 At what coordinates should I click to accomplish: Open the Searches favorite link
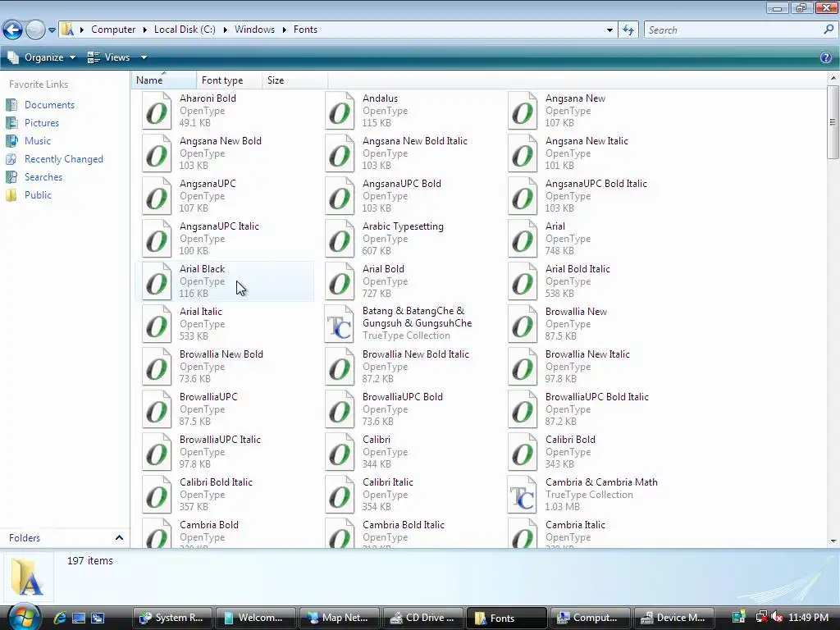point(43,177)
